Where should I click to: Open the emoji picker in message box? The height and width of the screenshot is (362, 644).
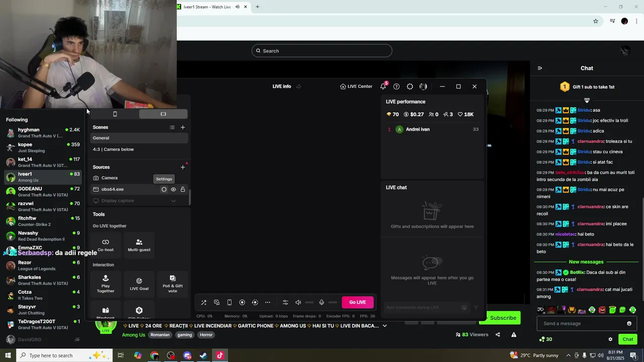point(629,323)
